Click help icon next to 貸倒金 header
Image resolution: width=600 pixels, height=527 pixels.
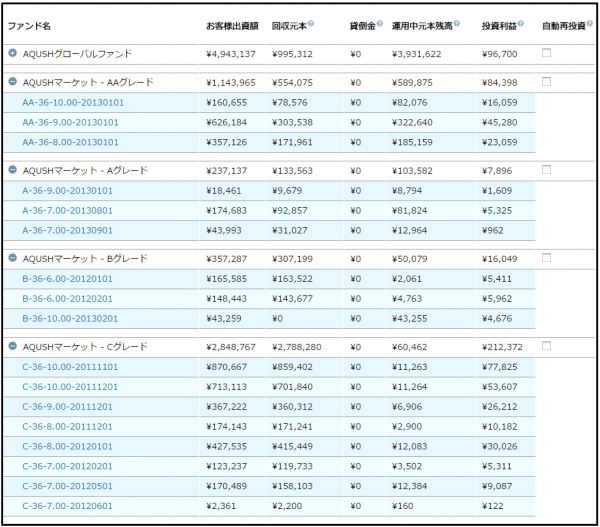380,23
